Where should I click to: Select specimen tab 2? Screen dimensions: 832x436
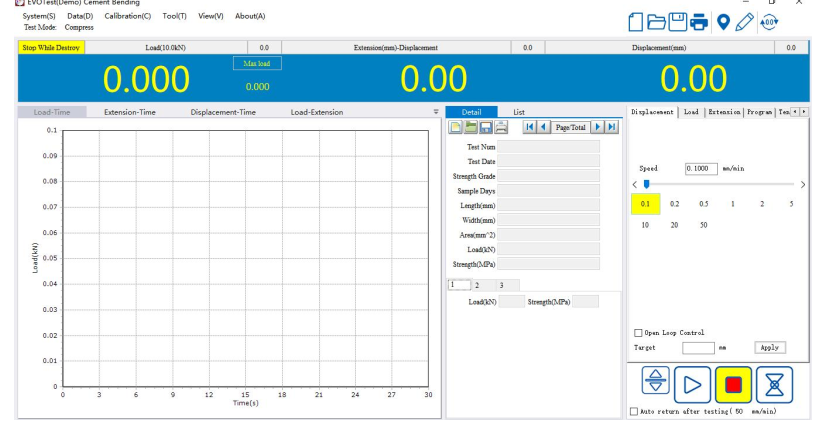[x=483, y=285]
